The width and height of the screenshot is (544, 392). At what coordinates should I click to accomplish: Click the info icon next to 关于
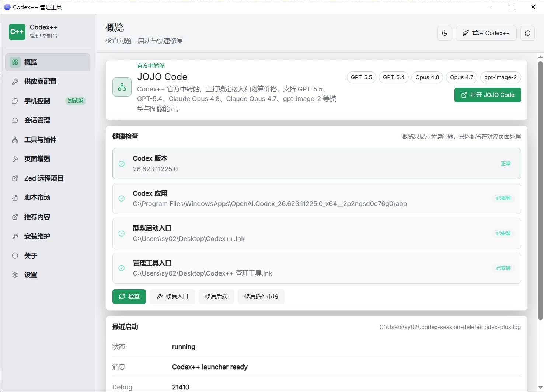(x=15, y=256)
